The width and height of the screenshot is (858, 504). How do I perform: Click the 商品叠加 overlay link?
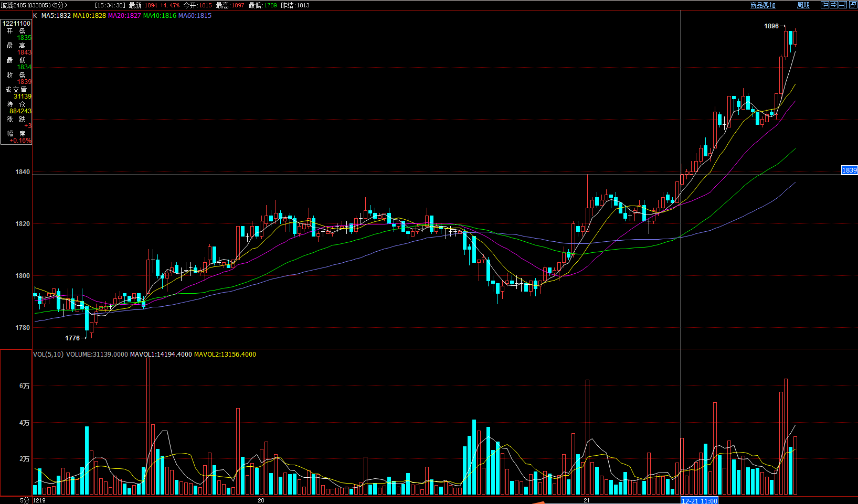point(762,5)
